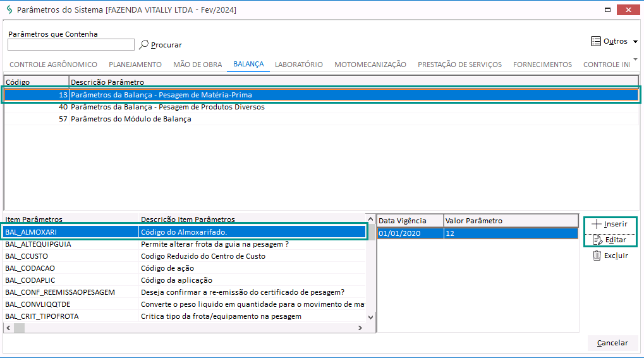Image resolution: width=644 pixels, height=358 pixels.
Task: Open the LABORATÓRIO tab
Action: pos(298,65)
